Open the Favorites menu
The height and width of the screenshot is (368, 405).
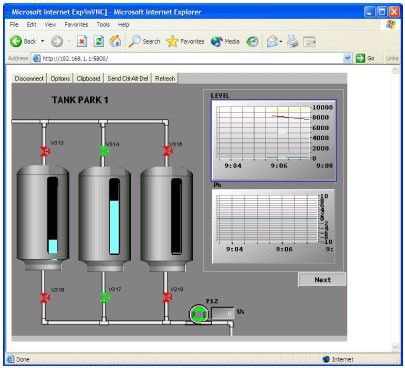76,25
